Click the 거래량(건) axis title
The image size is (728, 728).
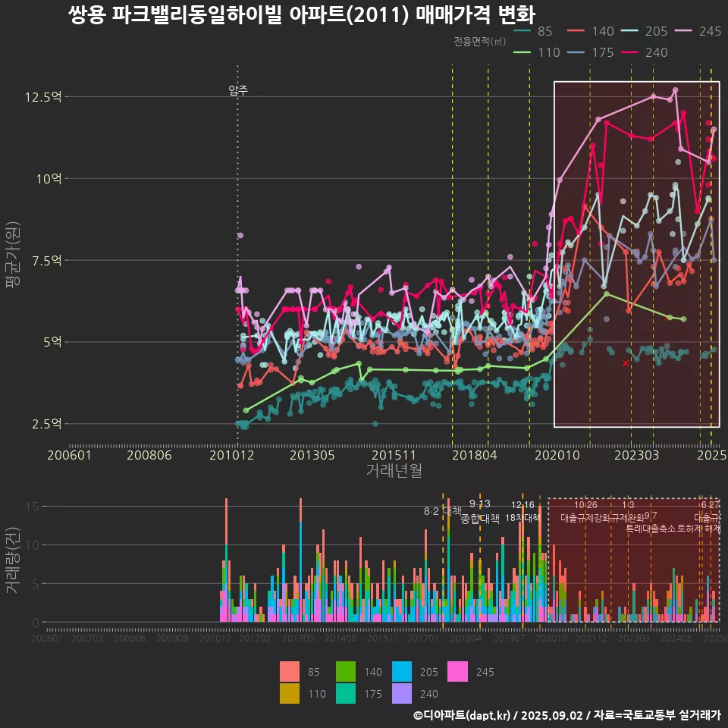(13, 560)
